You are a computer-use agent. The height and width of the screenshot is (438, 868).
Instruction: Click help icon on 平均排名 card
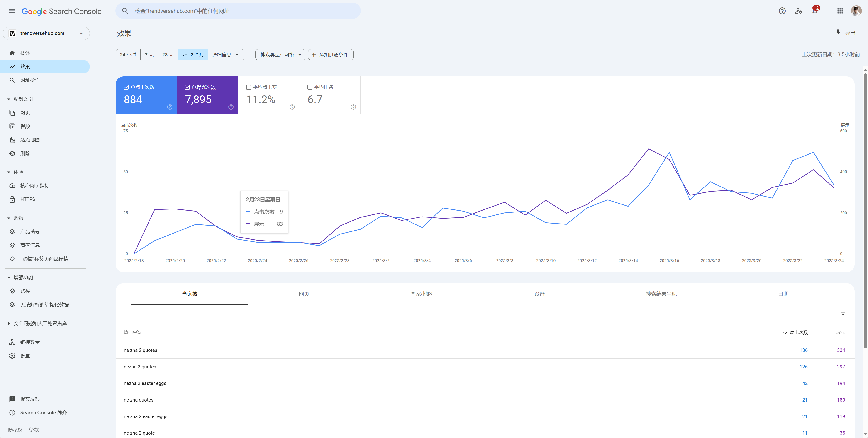[x=353, y=107]
